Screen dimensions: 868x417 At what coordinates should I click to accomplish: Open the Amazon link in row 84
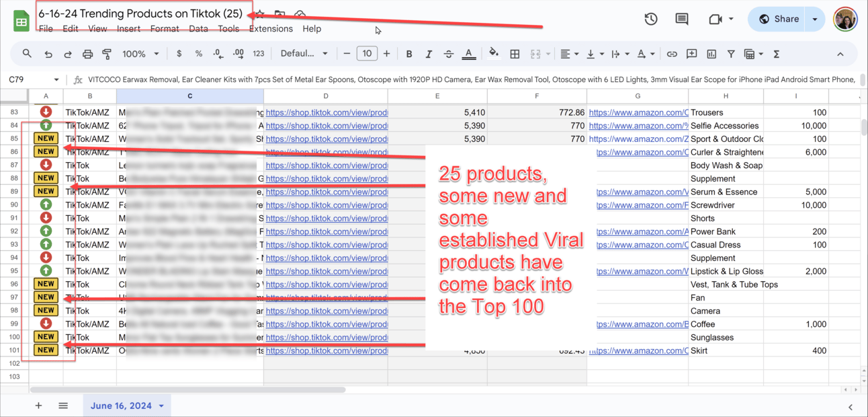pos(638,126)
